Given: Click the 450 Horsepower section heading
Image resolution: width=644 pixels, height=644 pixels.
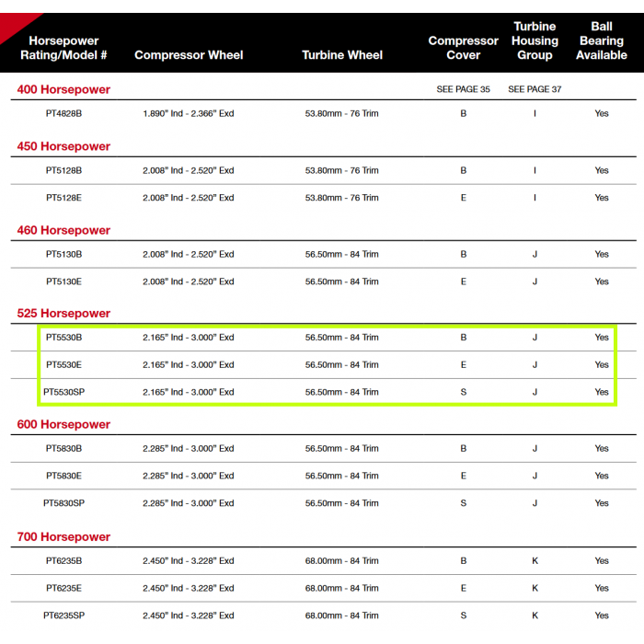Looking at the screenshot, I should (x=63, y=146).
